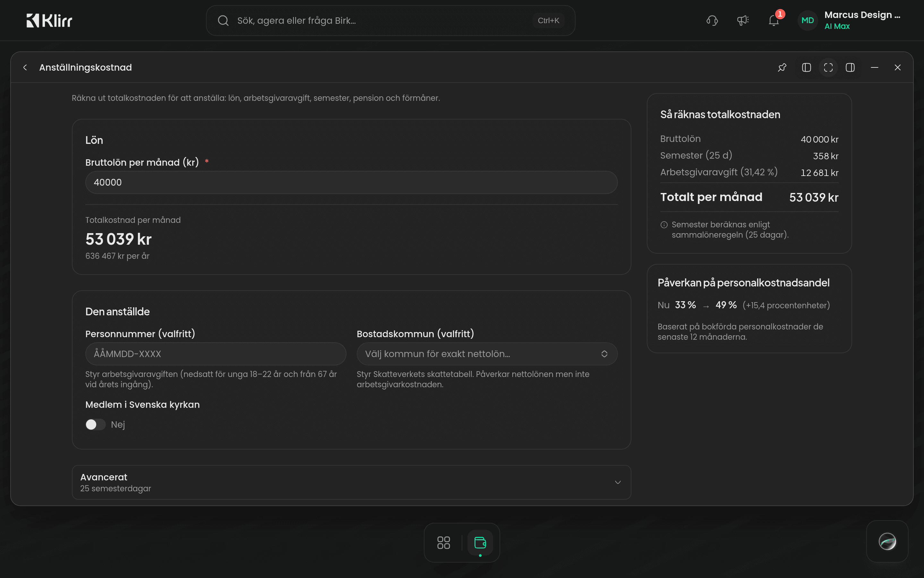
Task: Click the Bruttolön per månad input field
Action: [x=351, y=182]
